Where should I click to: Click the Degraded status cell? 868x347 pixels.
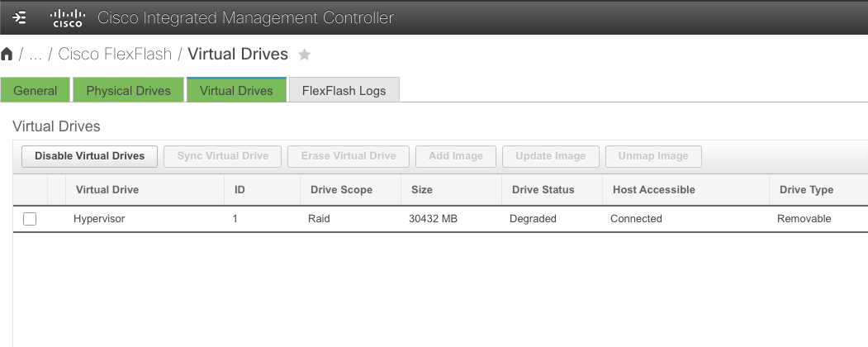click(x=533, y=219)
